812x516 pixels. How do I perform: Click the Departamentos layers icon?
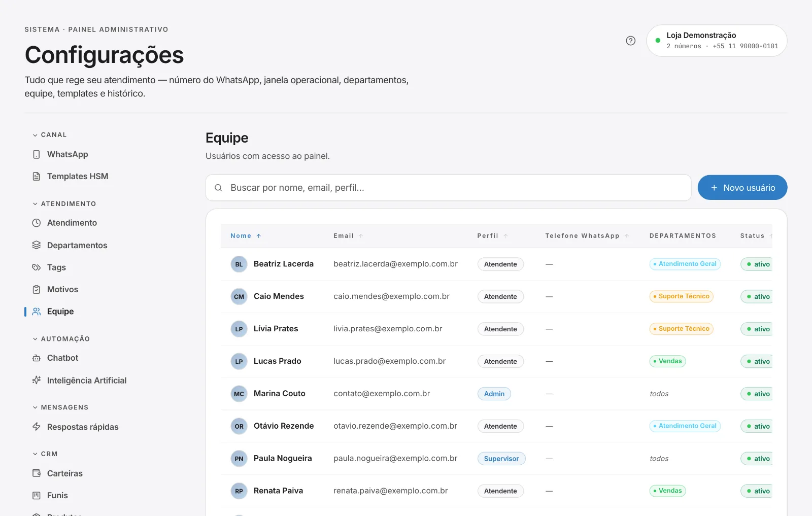(x=37, y=245)
